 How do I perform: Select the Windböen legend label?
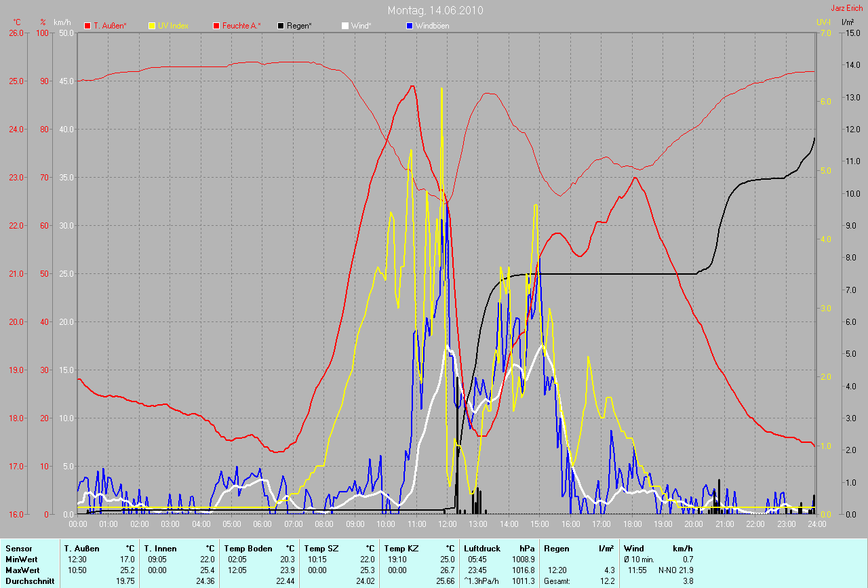(433, 26)
